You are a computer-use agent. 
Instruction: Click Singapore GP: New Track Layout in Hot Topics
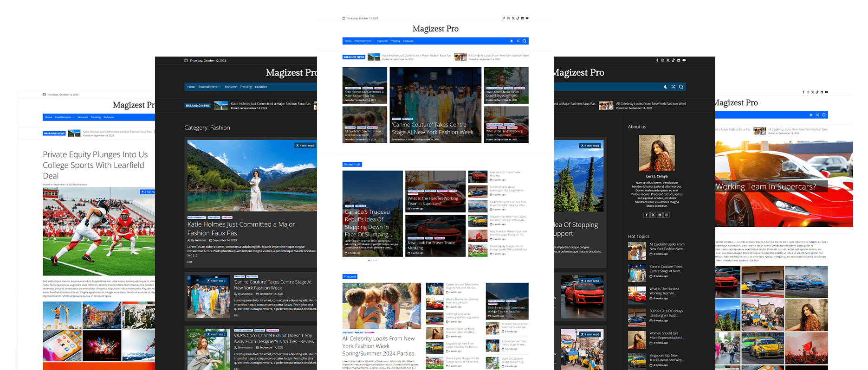666,358
